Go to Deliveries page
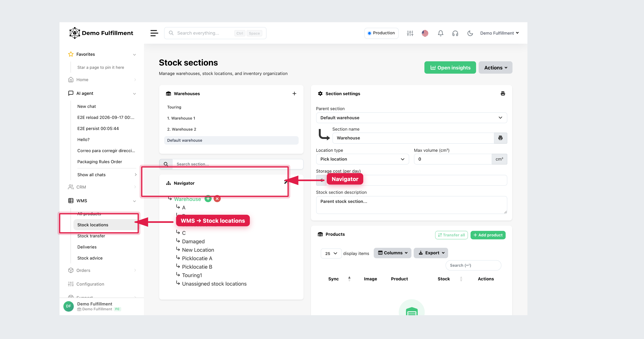The height and width of the screenshot is (339, 644). pyautogui.click(x=87, y=247)
